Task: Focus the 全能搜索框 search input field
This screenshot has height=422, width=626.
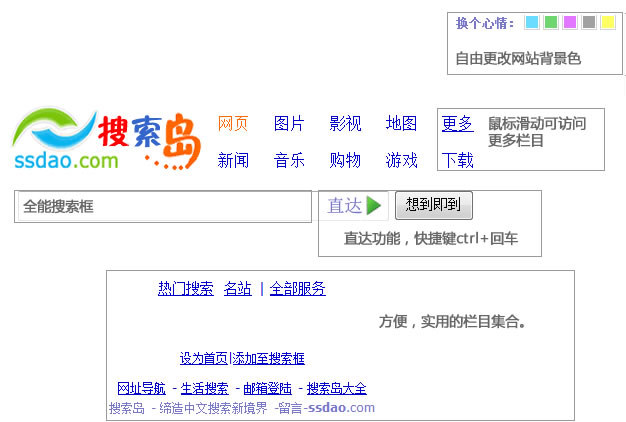Action: pyautogui.click(x=164, y=207)
